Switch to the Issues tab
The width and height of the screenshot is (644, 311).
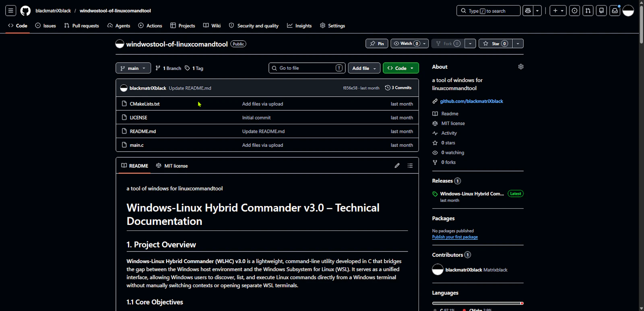pyautogui.click(x=45, y=26)
